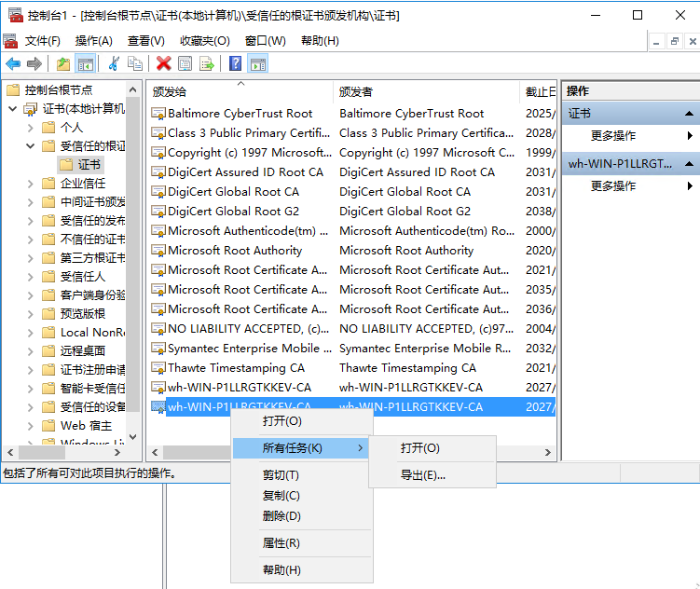Click the back arrow toolbar icon
Screen dimensions: 700x589
[x=13, y=63]
